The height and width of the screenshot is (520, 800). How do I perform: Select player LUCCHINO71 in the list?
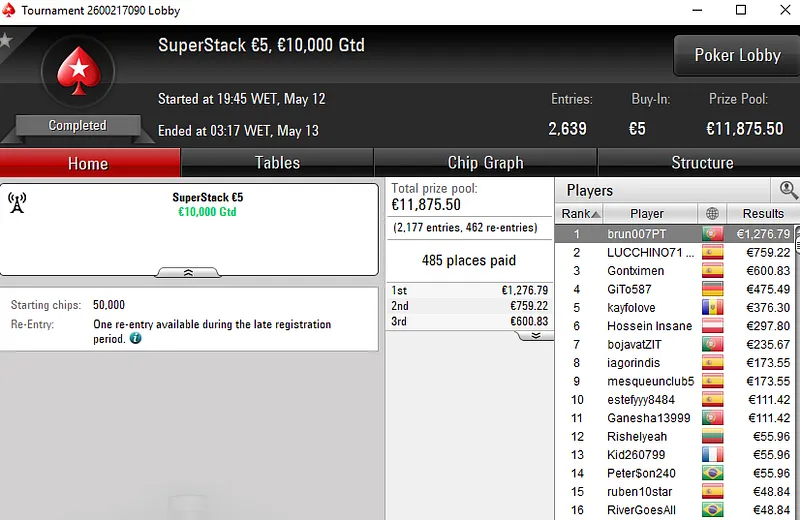pos(644,252)
